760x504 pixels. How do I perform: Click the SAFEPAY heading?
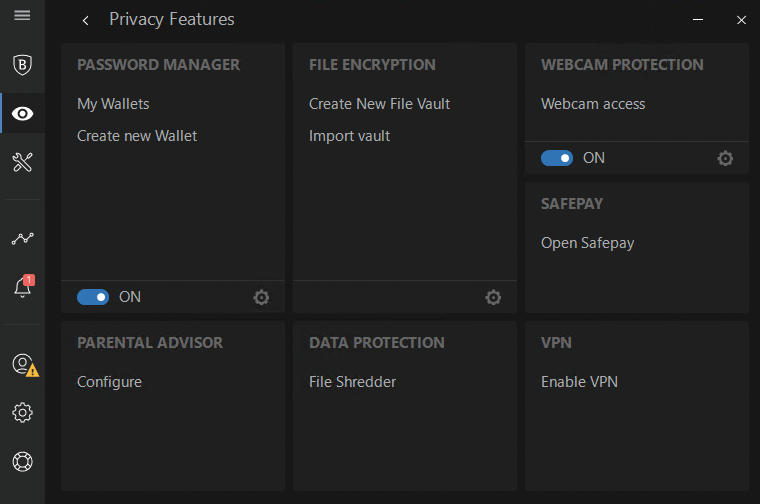tap(572, 204)
